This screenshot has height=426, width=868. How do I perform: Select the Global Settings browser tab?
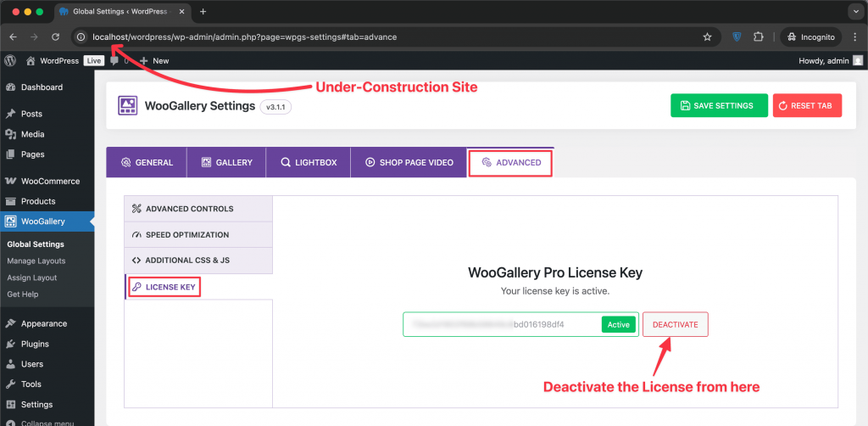[122, 11]
